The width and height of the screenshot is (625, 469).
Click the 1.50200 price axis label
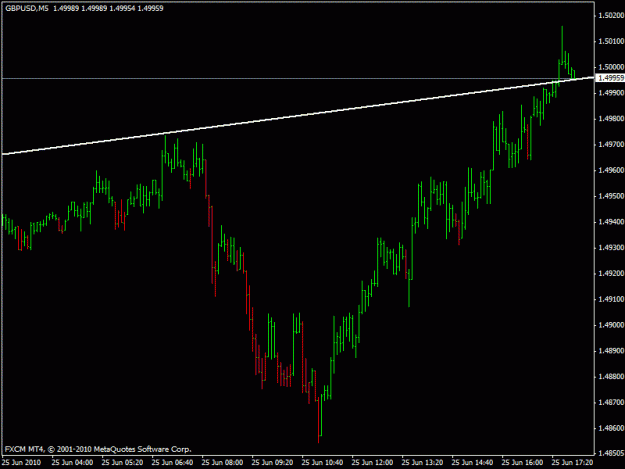tap(611, 15)
